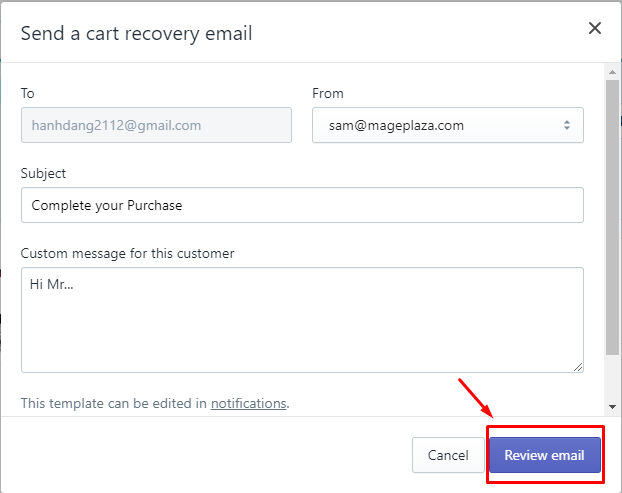
Task: Open the From sender address dropdown
Action: click(447, 125)
